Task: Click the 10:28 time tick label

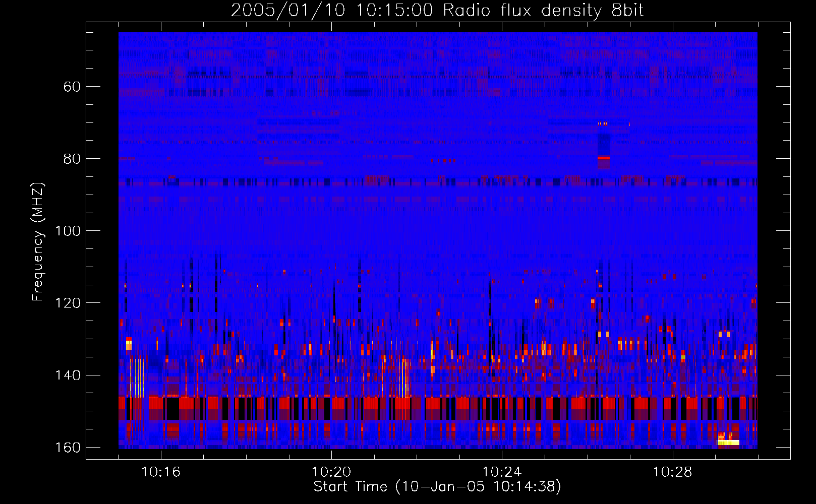Action: pos(672,472)
